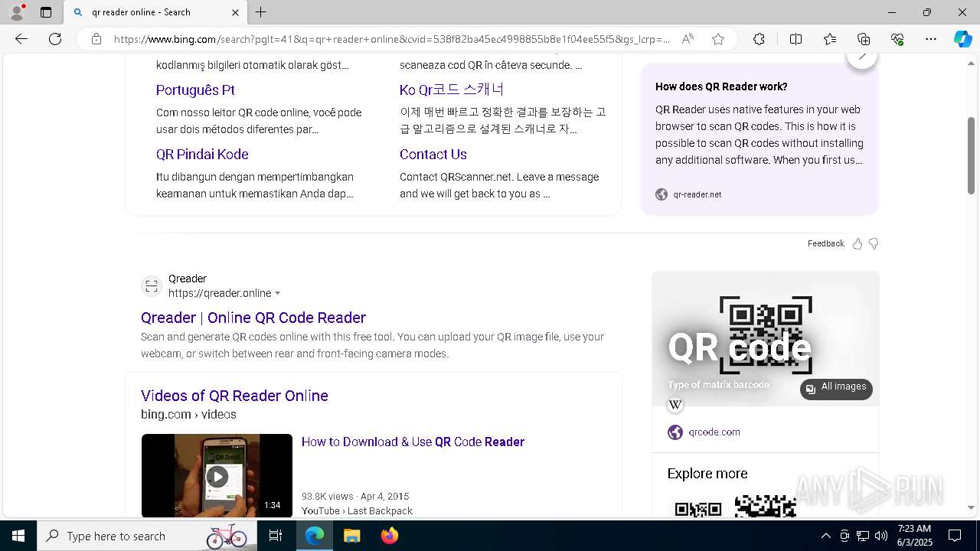This screenshot has width=980, height=551.
Task: Open the qrcode.com link
Action: pyautogui.click(x=714, y=432)
